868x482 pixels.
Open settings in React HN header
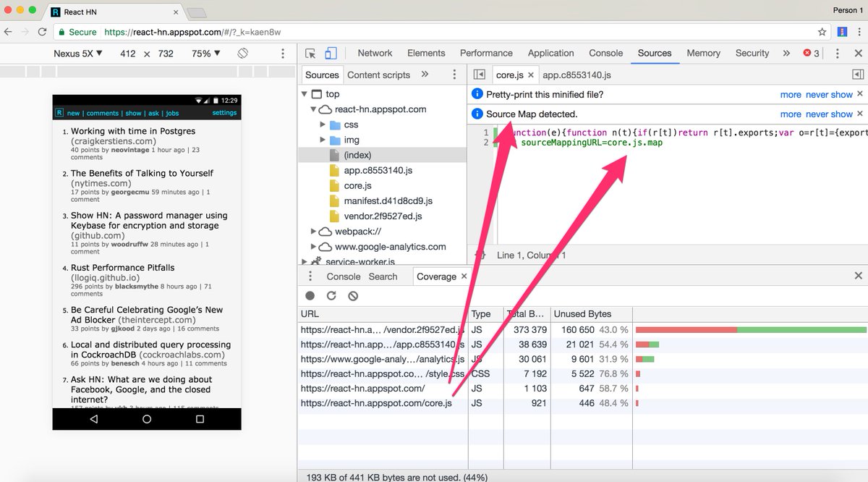coord(224,113)
